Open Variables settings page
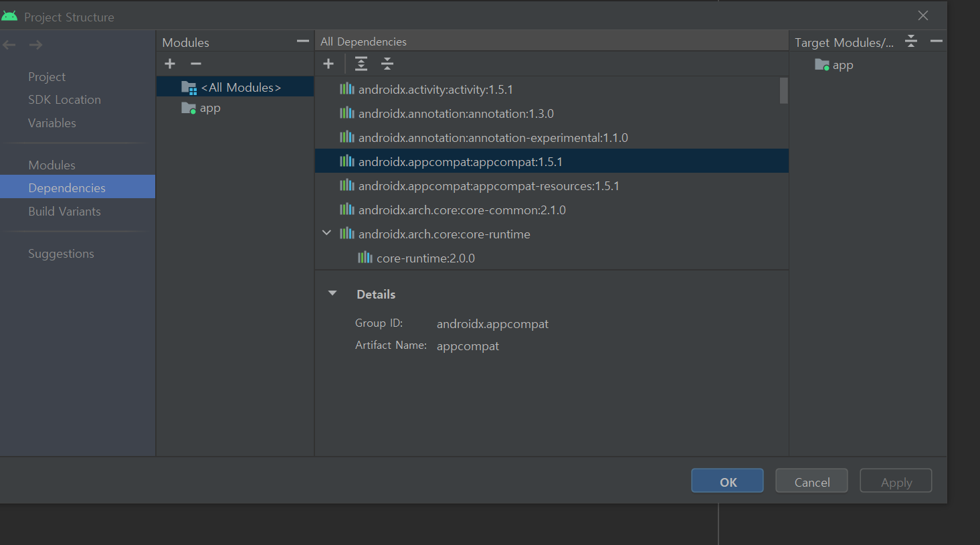The height and width of the screenshot is (545, 980). (x=52, y=123)
